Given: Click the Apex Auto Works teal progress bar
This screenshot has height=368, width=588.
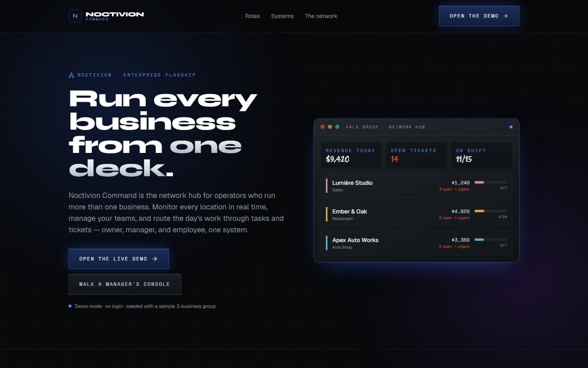Looking at the screenshot, I should [x=491, y=240].
